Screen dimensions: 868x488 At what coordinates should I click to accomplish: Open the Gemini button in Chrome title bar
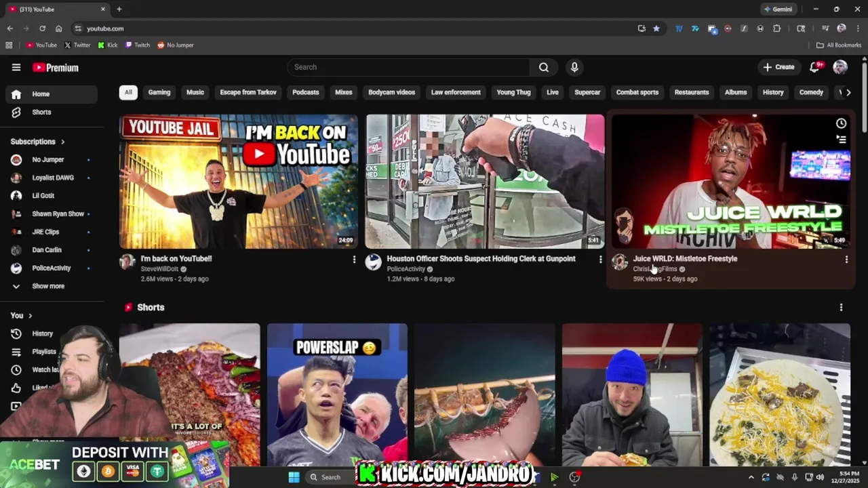[x=778, y=9]
